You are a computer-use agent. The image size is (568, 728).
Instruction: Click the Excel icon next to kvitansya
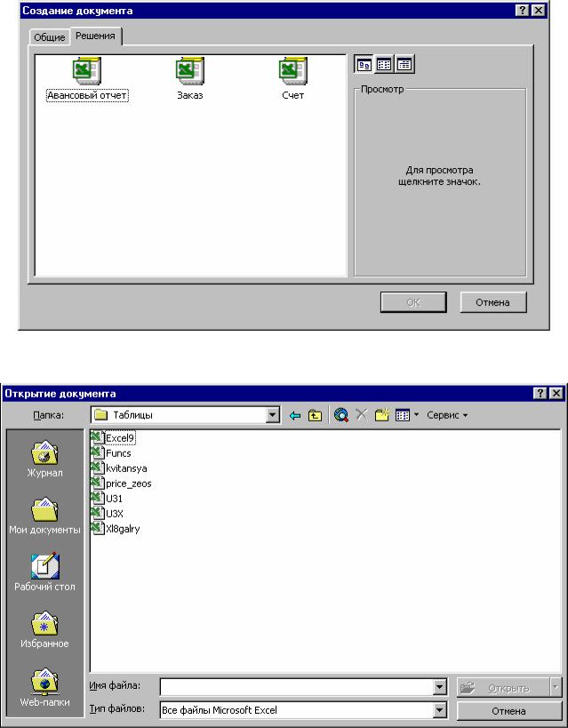98,468
